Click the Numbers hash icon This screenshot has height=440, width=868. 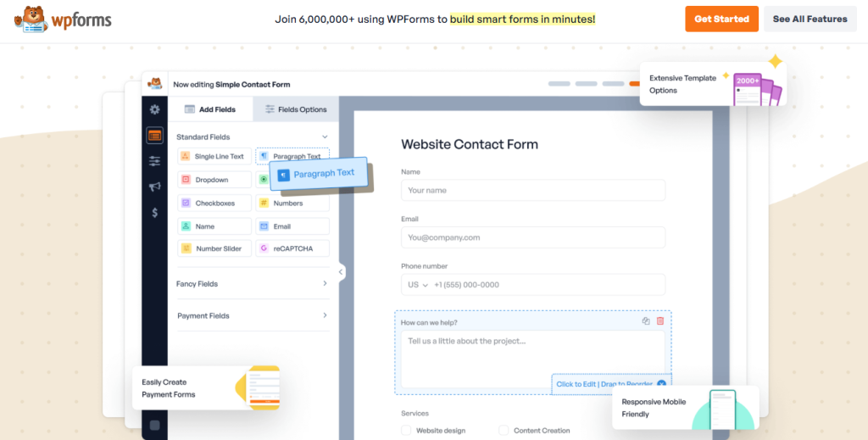[x=264, y=203]
